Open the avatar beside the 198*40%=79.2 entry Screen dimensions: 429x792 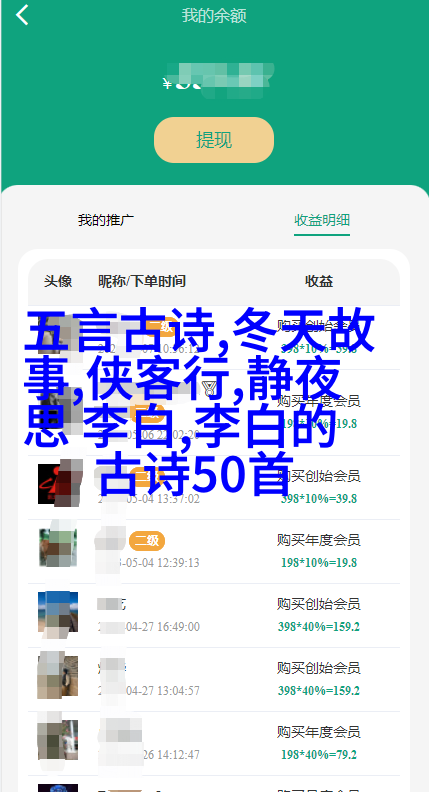pos(58,740)
